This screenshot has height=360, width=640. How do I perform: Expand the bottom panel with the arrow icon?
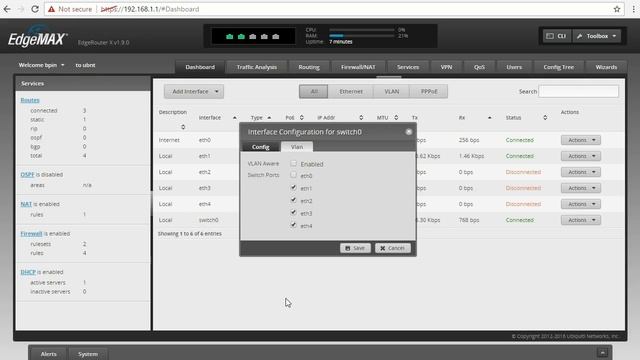[x=602, y=352]
